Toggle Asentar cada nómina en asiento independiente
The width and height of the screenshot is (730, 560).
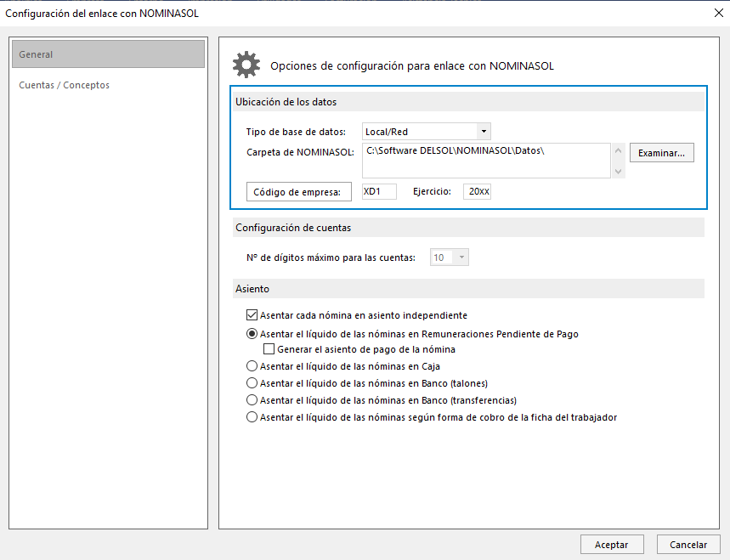(x=252, y=315)
